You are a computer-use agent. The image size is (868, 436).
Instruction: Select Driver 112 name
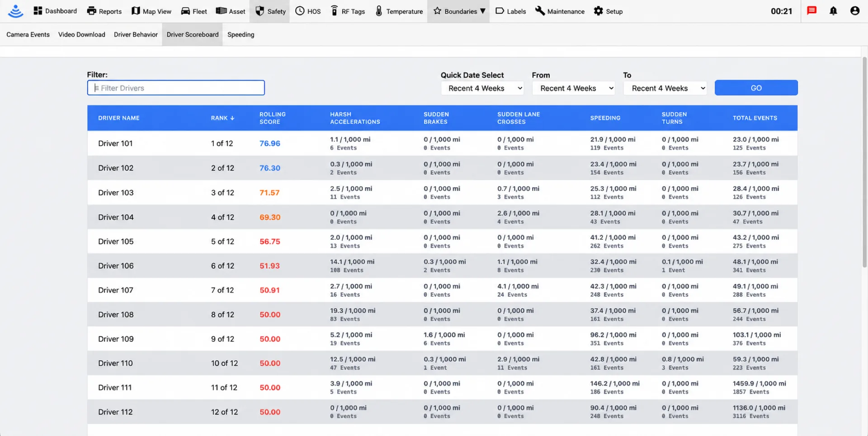coord(115,412)
